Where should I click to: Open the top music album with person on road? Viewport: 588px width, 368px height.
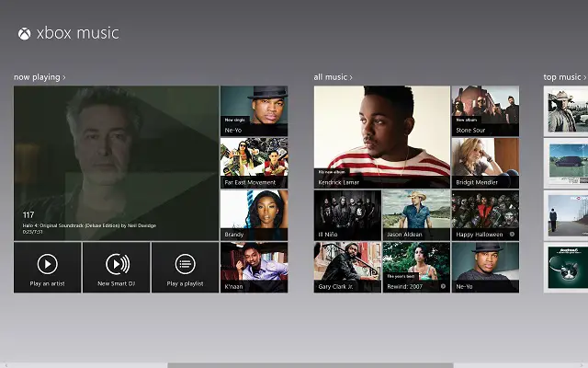(566, 215)
